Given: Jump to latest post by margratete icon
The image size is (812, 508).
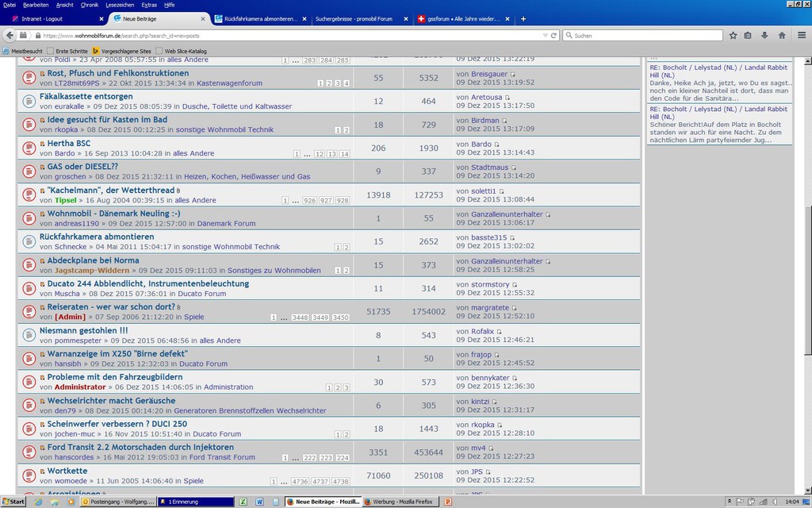Looking at the screenshot, I should pyautogui.click(x=514, y=309).
